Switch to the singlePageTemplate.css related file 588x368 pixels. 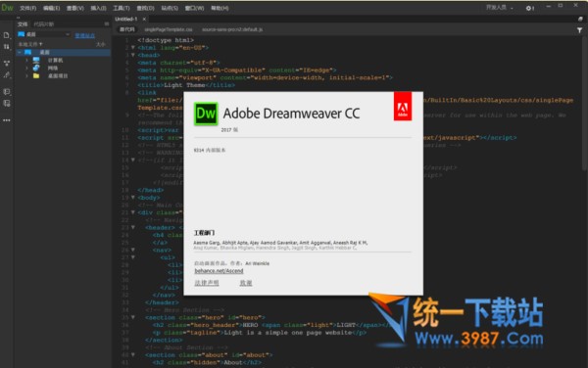[169, 29]
